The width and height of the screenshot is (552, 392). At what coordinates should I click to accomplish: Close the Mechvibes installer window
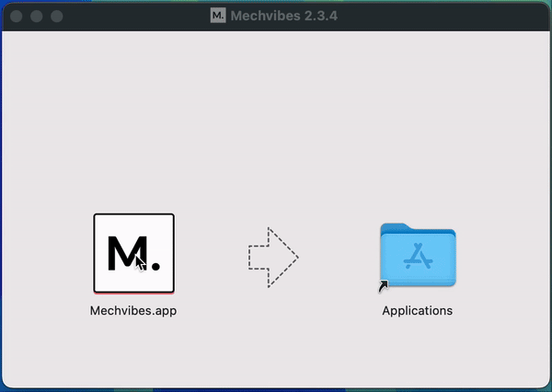[17, 16]
